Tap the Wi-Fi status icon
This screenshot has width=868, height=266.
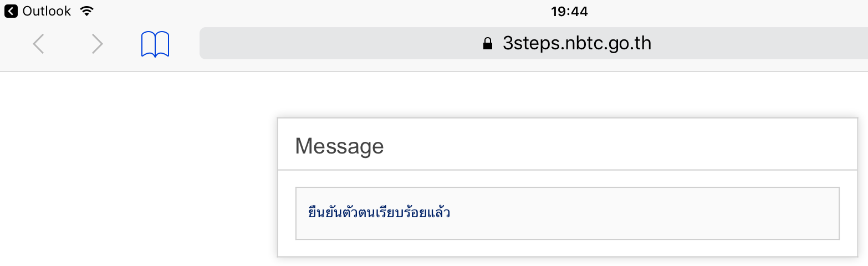pyautogui.click(x=86, y=11)
